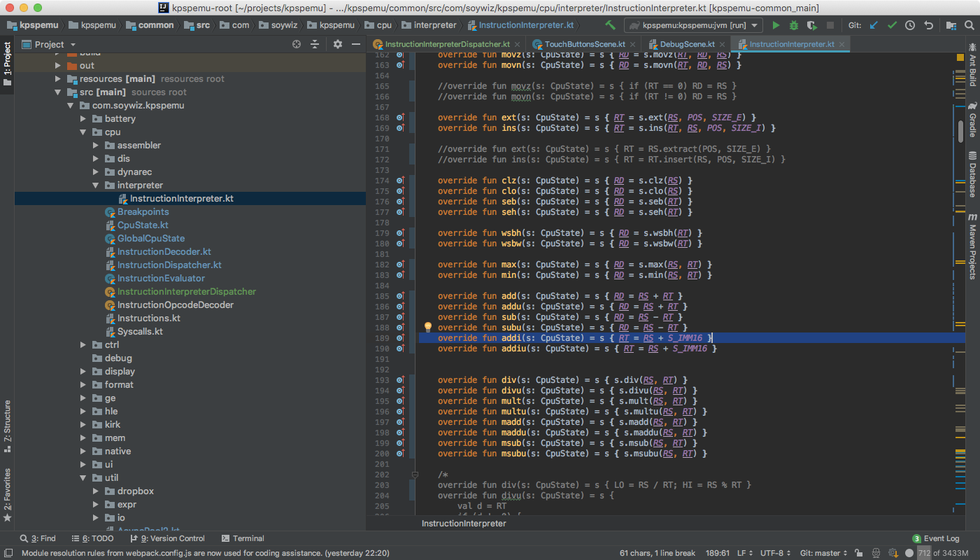The image size is (980, 560).
Task: Collapse the interpreter folder in tree
Action: pyautogui.click(x=97, y=185)
